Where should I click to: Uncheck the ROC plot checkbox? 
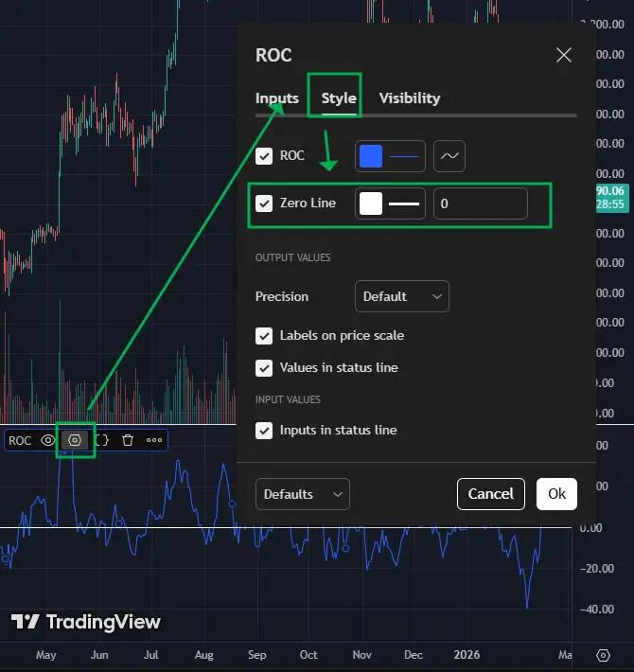click(264, 156)
